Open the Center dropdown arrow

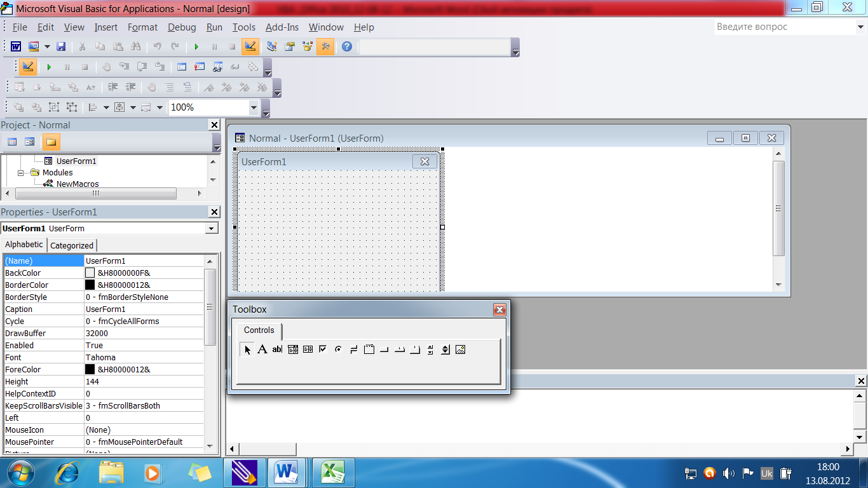133,107
